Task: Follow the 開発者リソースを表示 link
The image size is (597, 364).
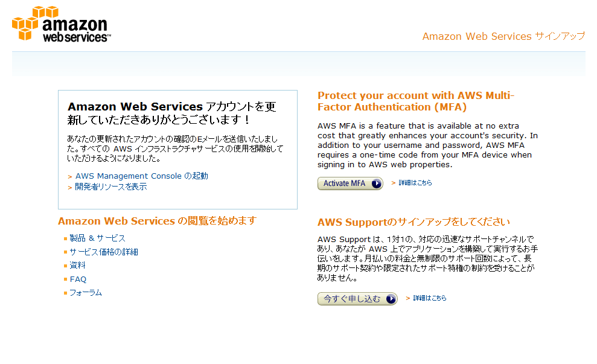Action: click(x=110, y=187)
